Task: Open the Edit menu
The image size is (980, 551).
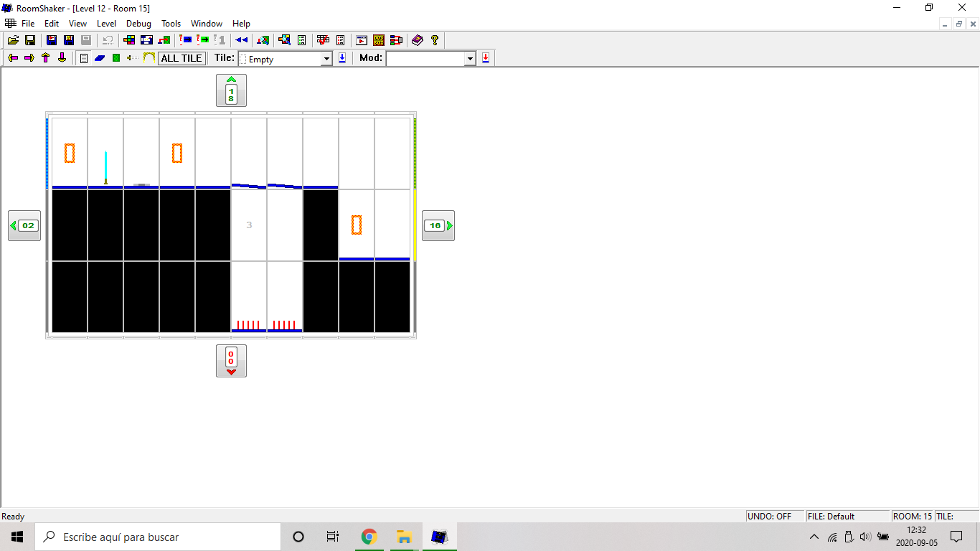Action: tap(52, 24)
